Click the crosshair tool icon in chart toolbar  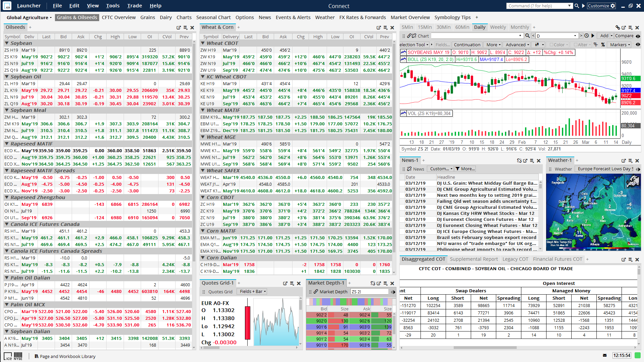click(x=595, y=45)
